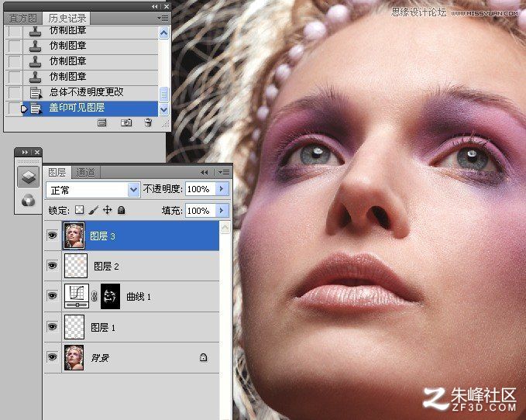This screenshot has width=526, height=420.
Task: Hide the 背景 layer
Action: (x=52, y=356)
